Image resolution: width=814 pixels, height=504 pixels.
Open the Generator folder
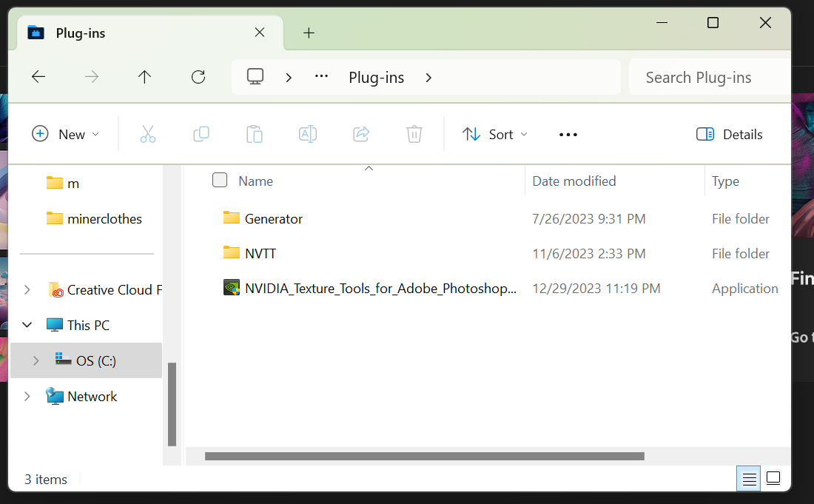[273, 218]
